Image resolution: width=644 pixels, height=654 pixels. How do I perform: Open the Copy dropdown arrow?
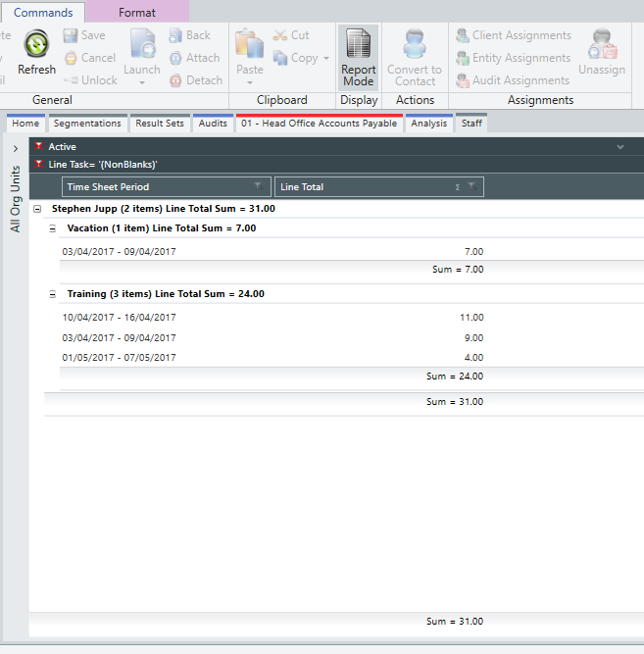326,58
